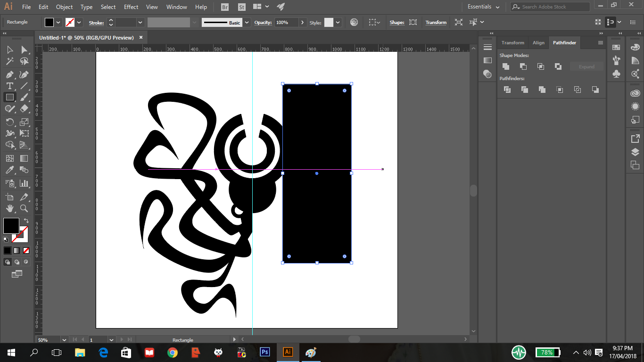Apply Unite shape mode in Pathfinder

click(506, 66)
